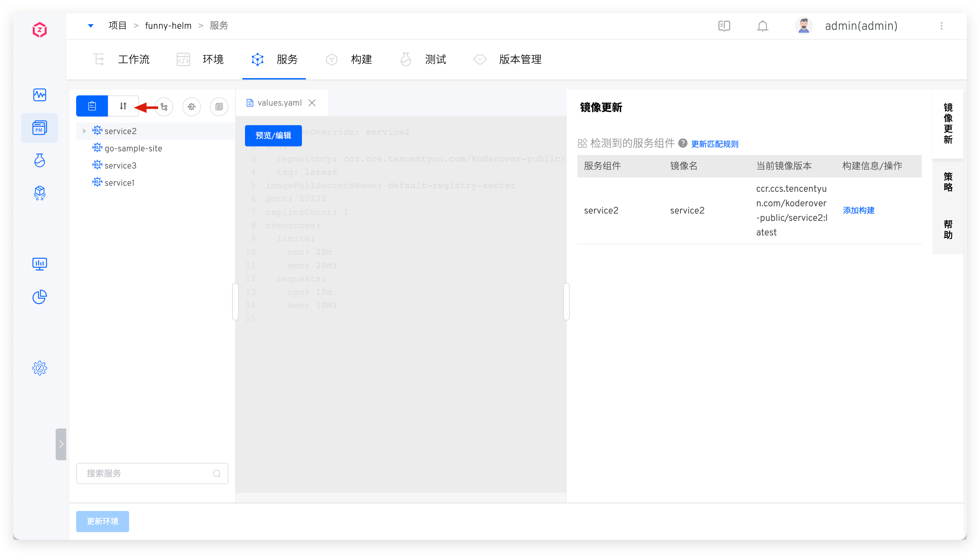Expand the service2 tree item
This screenshot has height=553, width=980.
84,130
